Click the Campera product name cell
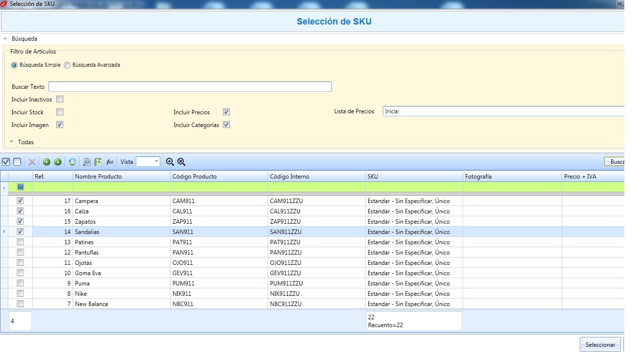 (x=122, y=201)
